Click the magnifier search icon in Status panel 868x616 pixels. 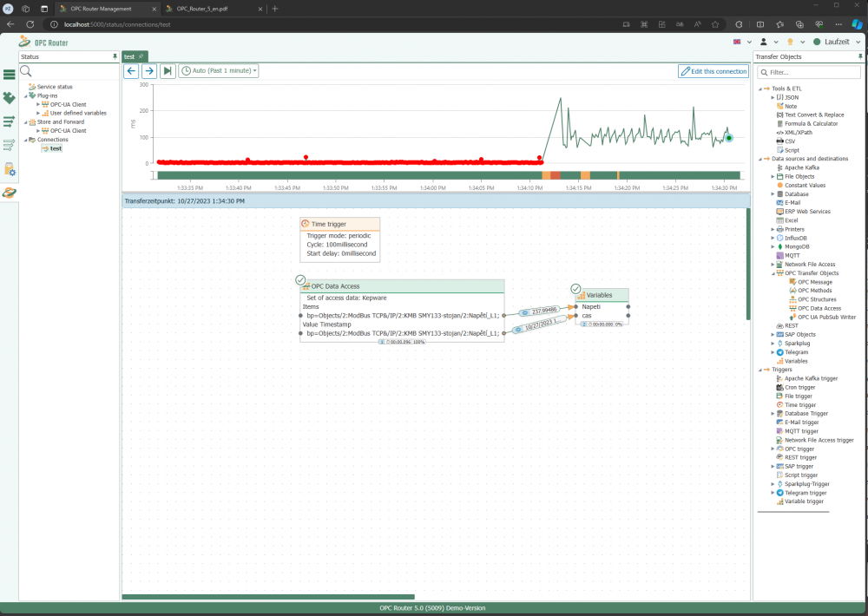coord(26,71)
